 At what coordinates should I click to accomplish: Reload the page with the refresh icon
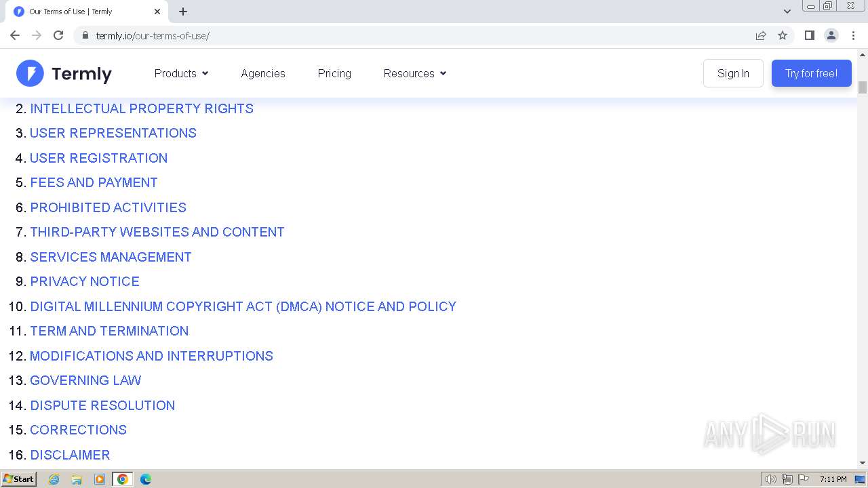58,35
